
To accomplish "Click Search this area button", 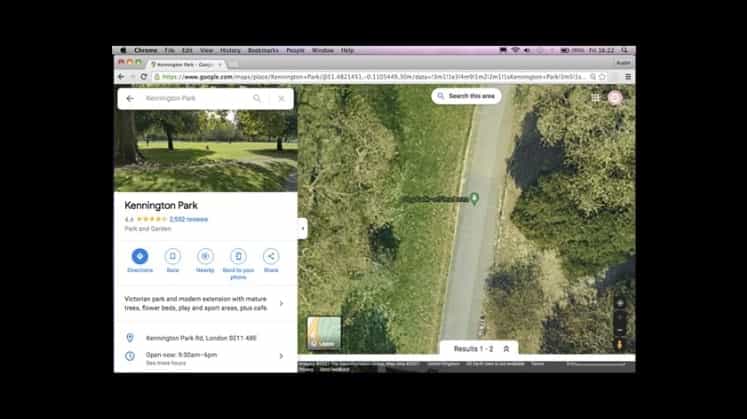I will (x=466, y=96).
